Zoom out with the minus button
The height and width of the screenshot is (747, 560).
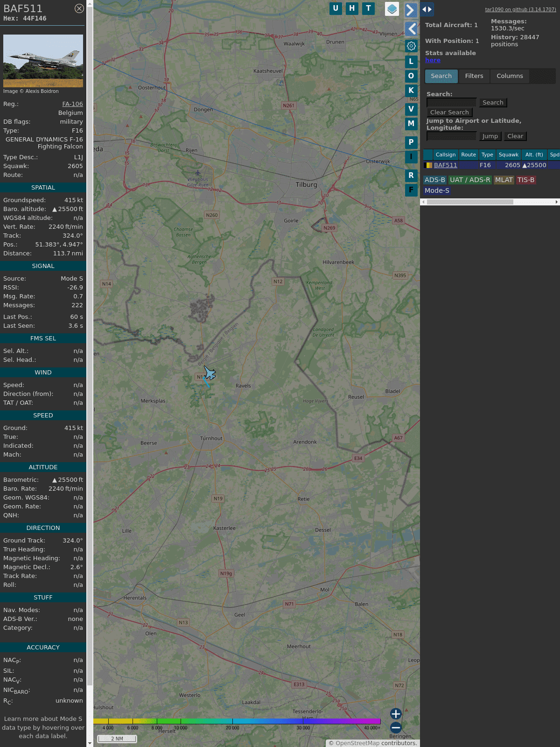pyautogui.click(x=396, y=727)
